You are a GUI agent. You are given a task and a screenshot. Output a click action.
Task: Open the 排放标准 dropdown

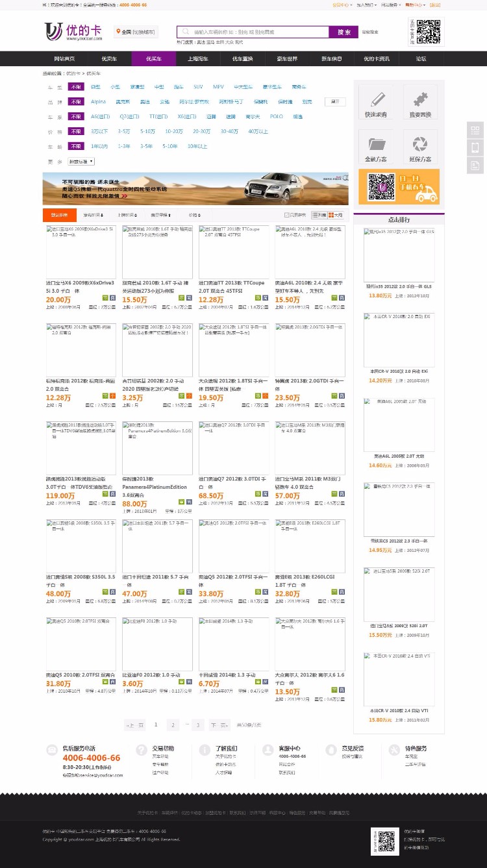pos(82,161)
